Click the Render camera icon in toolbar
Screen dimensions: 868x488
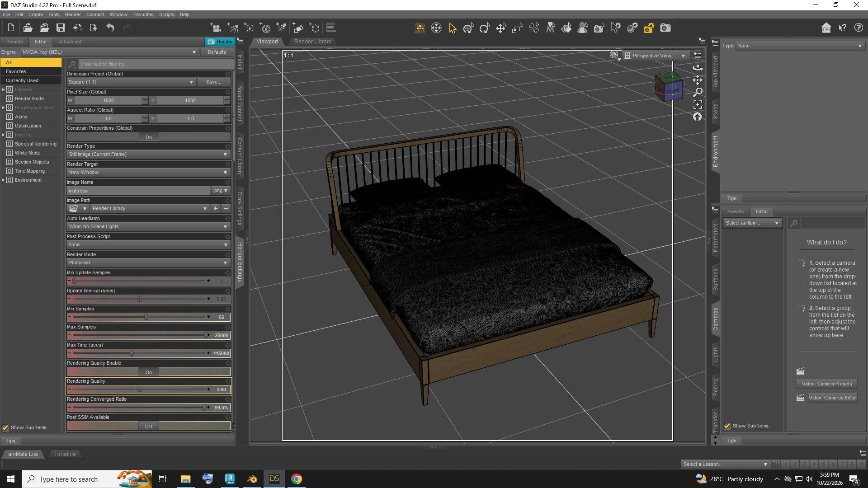665,28
